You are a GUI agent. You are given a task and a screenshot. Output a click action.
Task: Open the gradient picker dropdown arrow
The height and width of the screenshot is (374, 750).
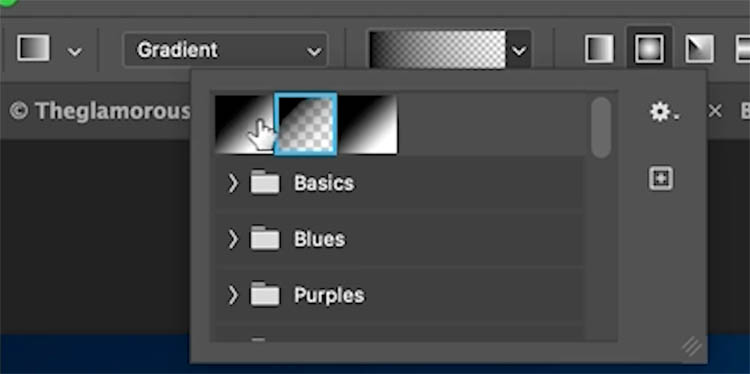coord(518,50)
